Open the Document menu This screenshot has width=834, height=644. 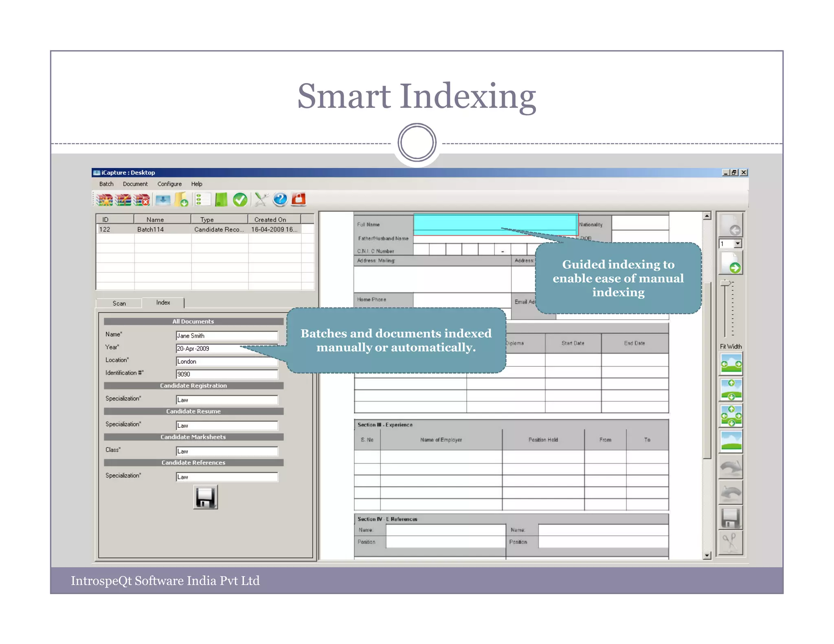point(135,184)
